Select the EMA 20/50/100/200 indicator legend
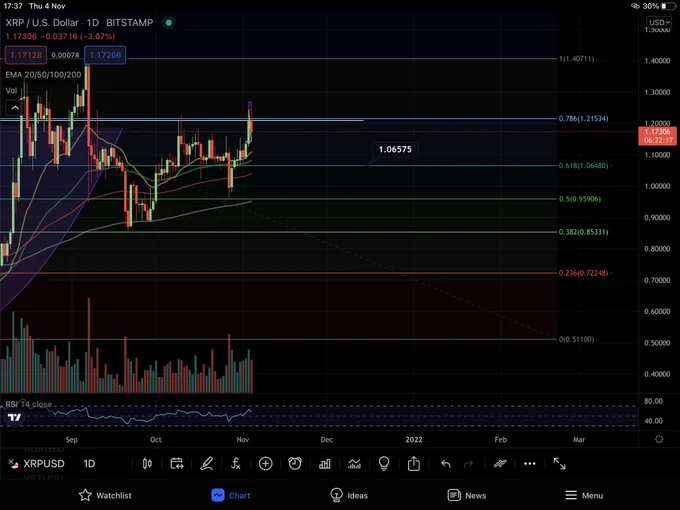 [43, 75]
